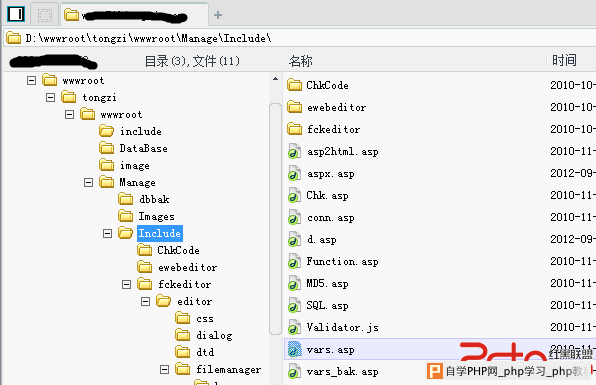Collapse the filemanager tree node
596x385 pixels.
click(x=165, y=369)
